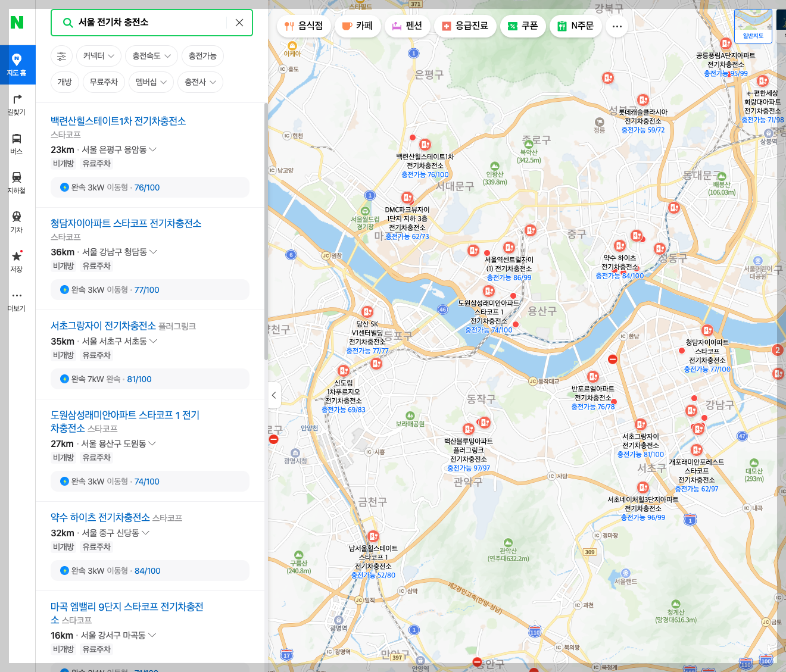The image size is (786, 672).
Task: Click the Naver N logo
Action: (x=17, y=23)
